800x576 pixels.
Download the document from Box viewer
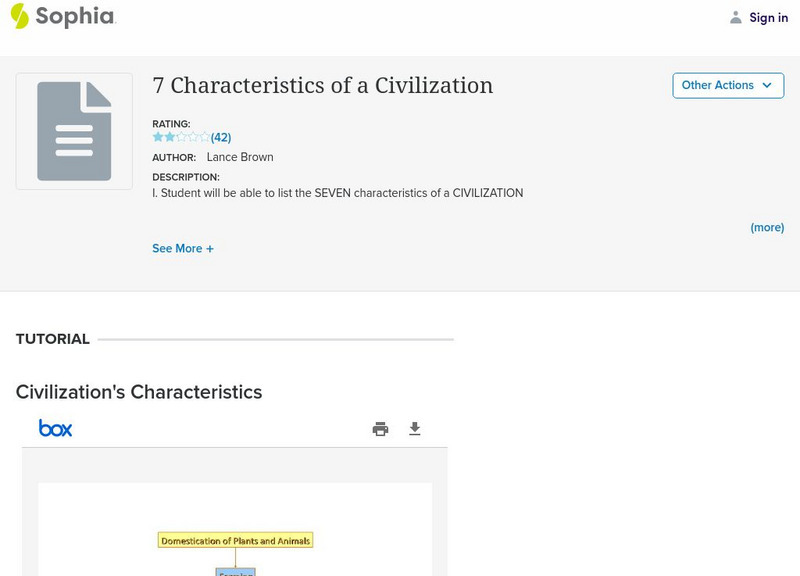click(x=415, y=429)
